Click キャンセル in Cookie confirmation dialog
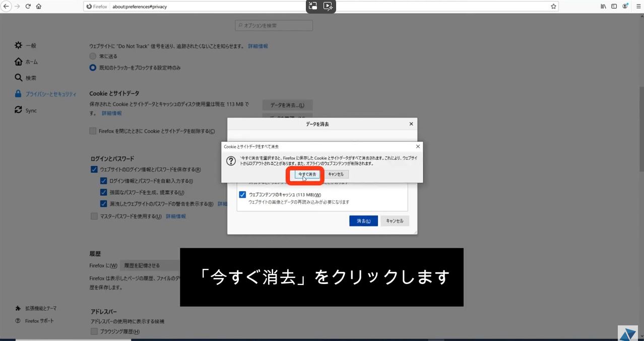The height and width of the screenshot is (341, 644). [336, 174]
